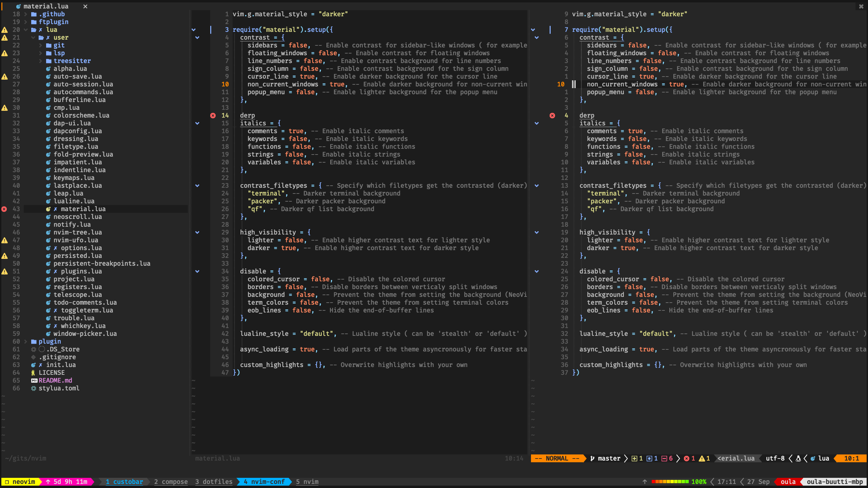Click the git removed count icon
The height and width of the screenshot is (488, 868).
[x=664, y=459]
